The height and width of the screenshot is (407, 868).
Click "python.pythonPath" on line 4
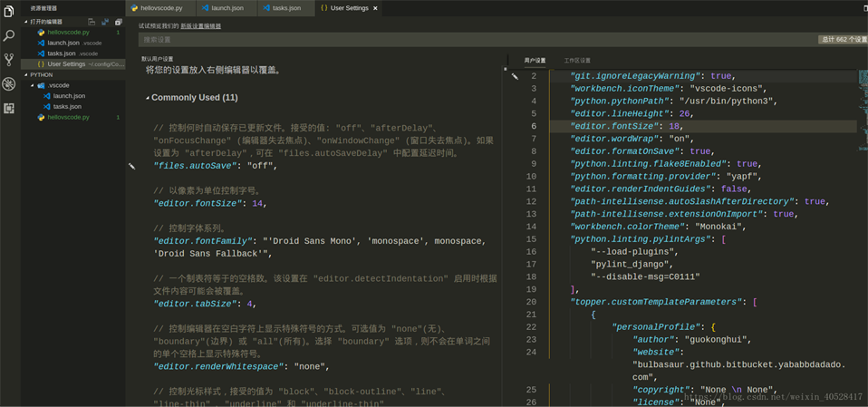[620, 102]
